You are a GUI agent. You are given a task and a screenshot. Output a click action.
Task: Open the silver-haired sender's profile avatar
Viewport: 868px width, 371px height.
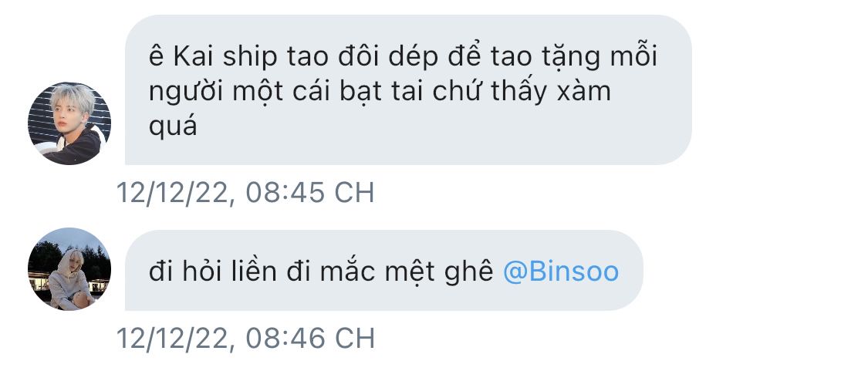pyautogui.click(x=69, y=123)
